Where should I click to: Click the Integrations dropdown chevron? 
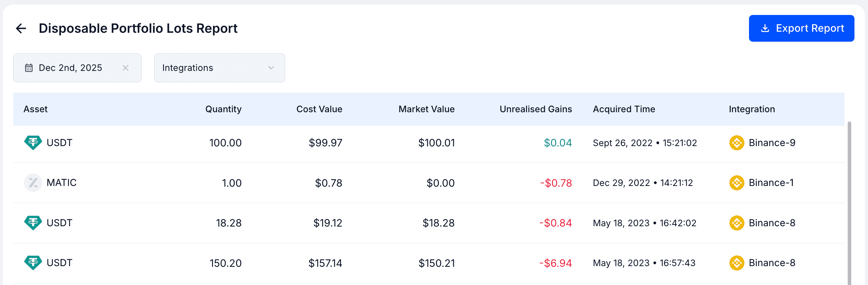coord(271,68)
